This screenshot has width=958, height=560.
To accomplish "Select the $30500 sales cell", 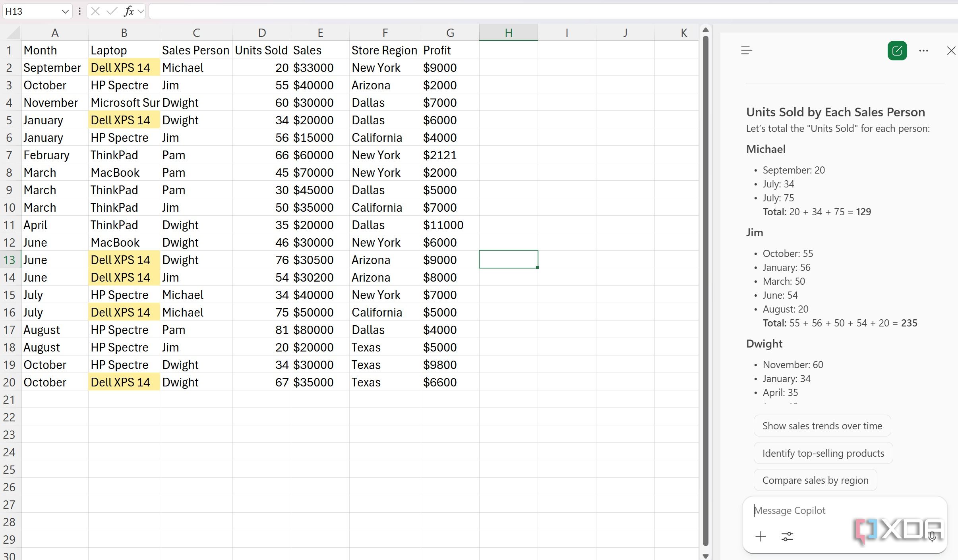I will tap(320, 260).
